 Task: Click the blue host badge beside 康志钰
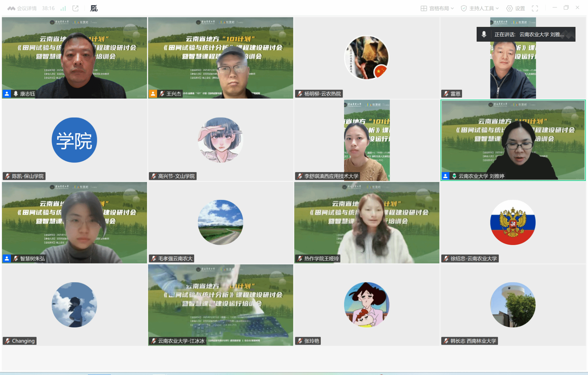tap(7, 94)
